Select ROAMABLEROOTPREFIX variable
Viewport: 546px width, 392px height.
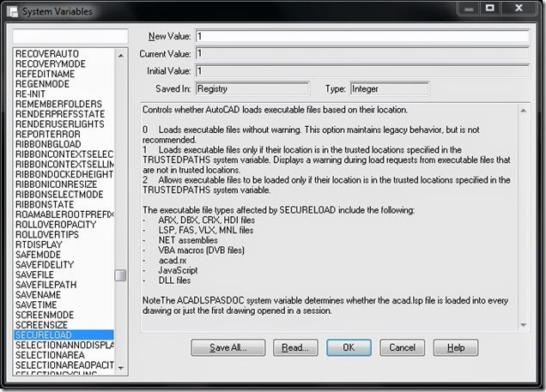tap(64, 214)
